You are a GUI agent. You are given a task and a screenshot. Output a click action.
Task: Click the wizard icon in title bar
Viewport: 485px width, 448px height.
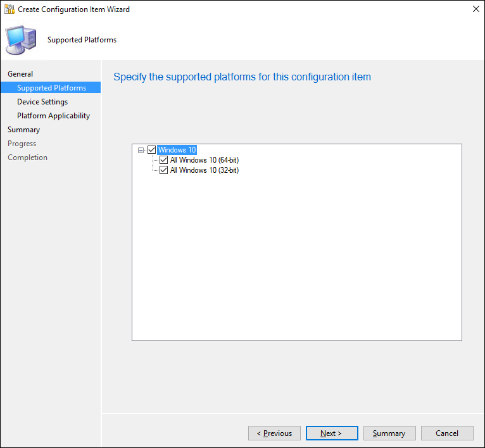(9, 9)
